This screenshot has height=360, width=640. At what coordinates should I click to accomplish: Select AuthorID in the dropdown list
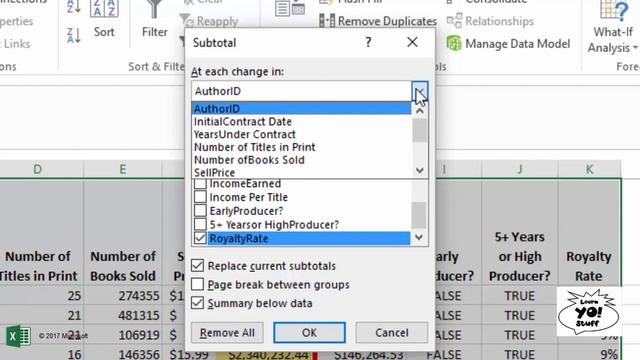pyautogui.click(x=301, y=109)
